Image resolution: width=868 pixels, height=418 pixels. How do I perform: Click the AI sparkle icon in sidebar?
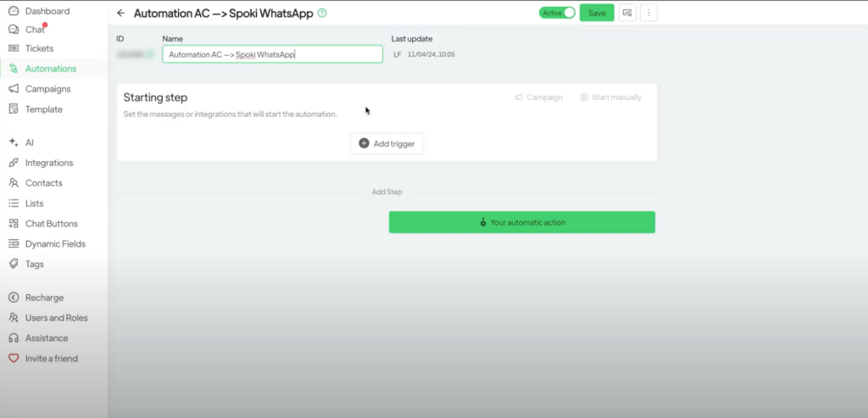[13, 142]
